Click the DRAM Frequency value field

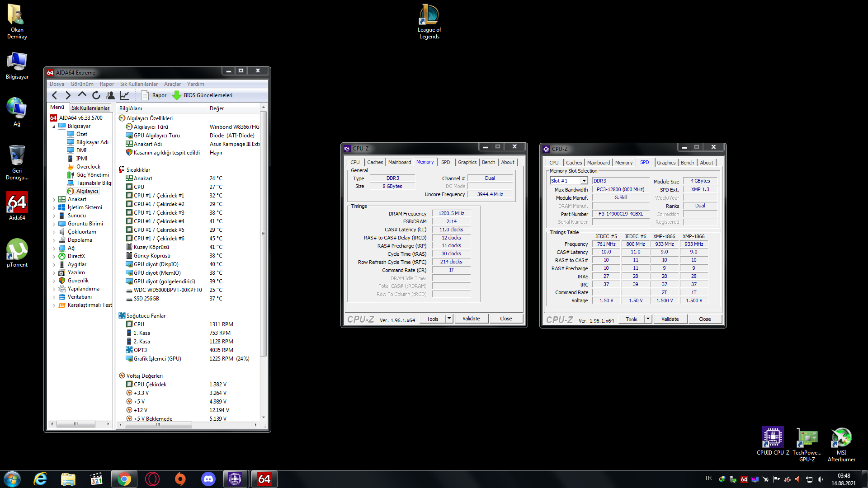451,213
